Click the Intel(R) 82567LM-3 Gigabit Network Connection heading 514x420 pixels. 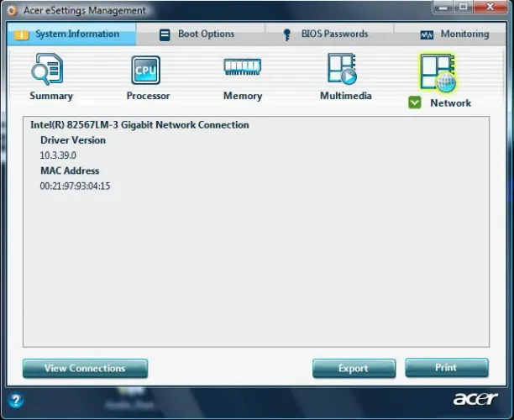(139, 125)
